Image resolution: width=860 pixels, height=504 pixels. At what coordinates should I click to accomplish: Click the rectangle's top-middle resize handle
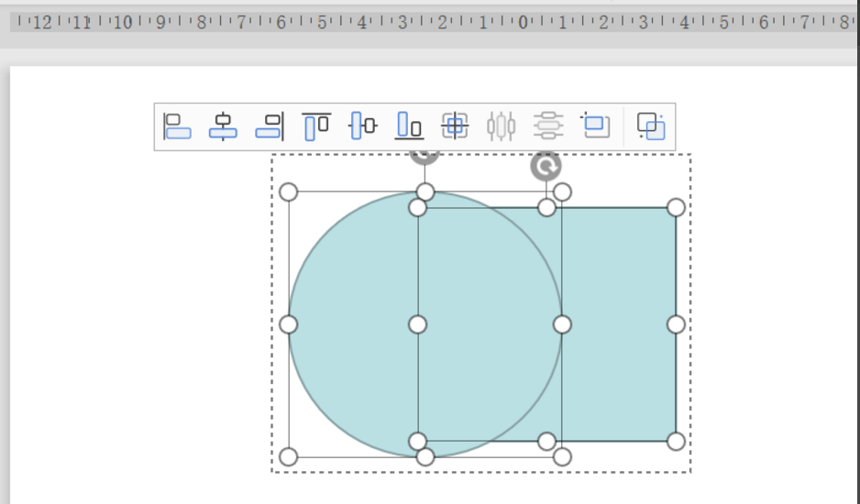point(546,207)
